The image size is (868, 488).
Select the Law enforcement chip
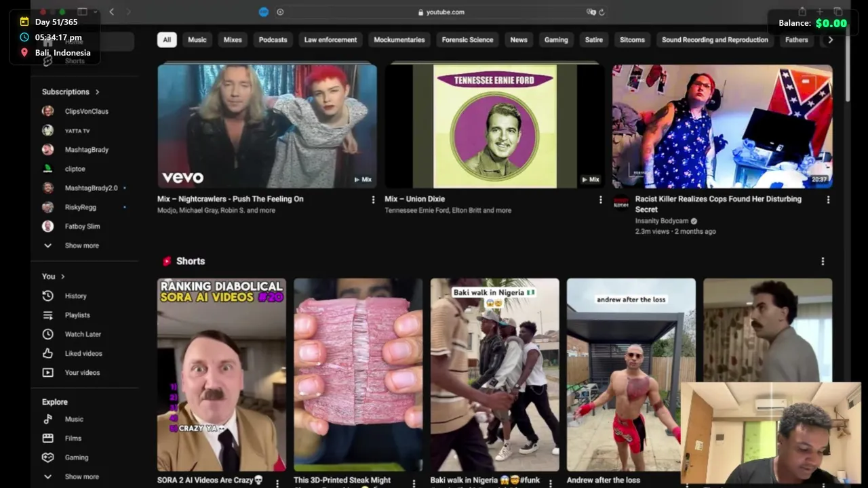tap(330, 40)
